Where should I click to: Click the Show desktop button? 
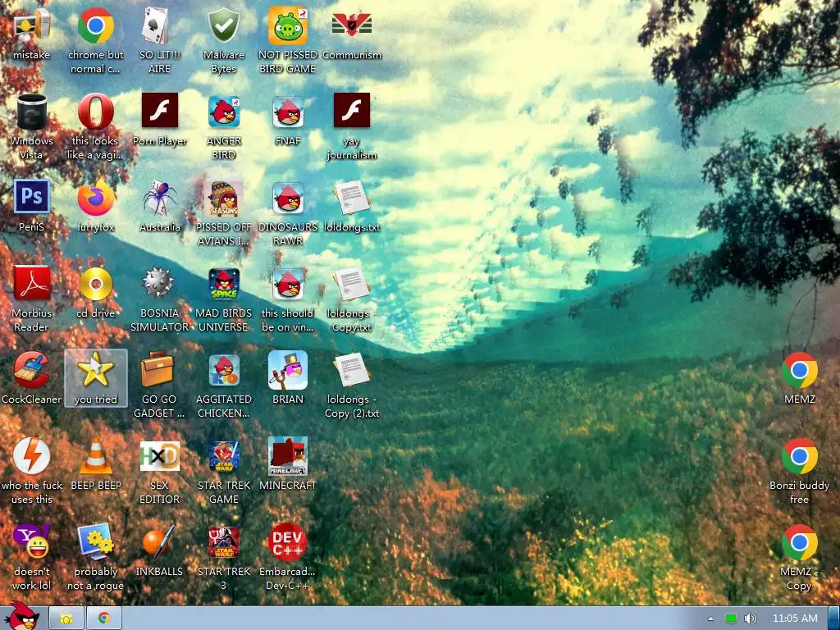pyautogui.click(x=834, y=619)
